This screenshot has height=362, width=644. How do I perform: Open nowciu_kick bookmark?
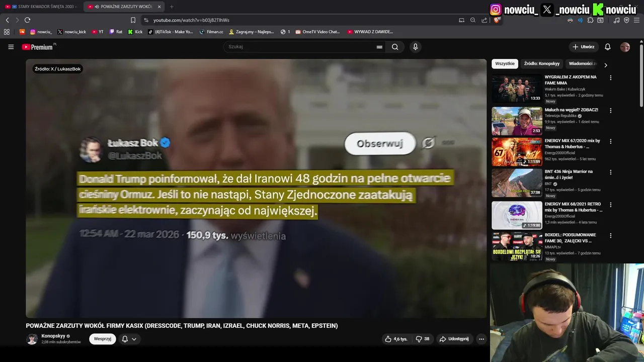tap(71, 32)
